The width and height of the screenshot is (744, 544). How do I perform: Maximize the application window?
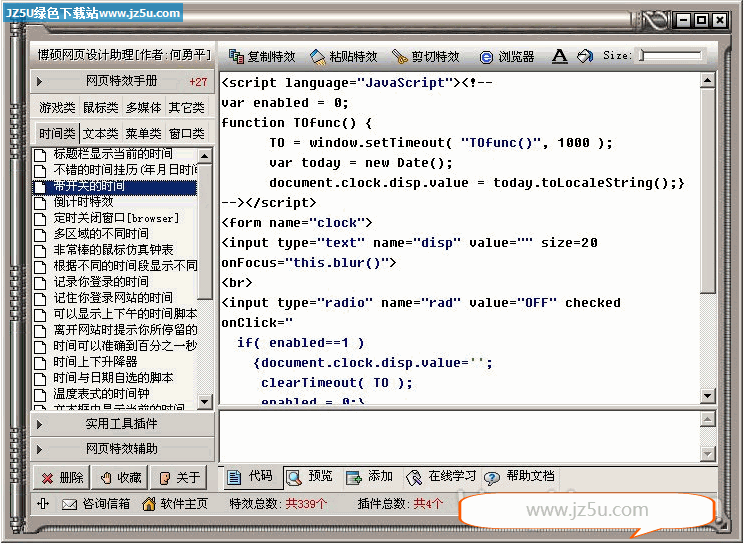pyautogui.click(x=701, y=20)
